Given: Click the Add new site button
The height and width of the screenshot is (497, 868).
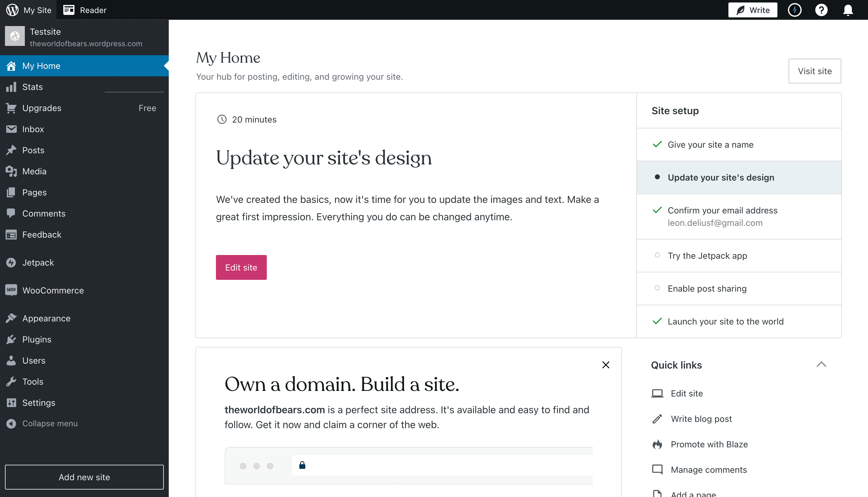Looking at the screenshot, I should (x=84, y=477).
